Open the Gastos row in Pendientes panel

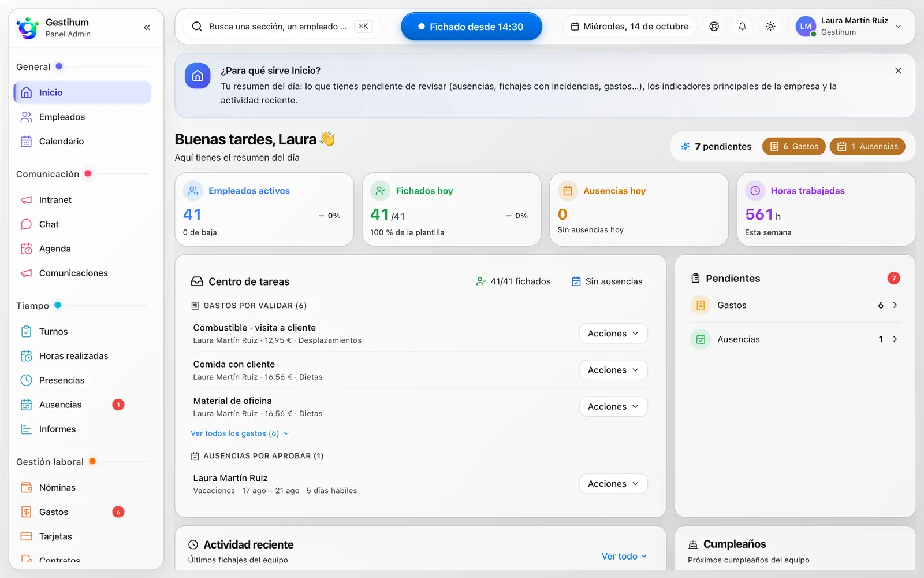pyautogui.click(x=795, y=305)
